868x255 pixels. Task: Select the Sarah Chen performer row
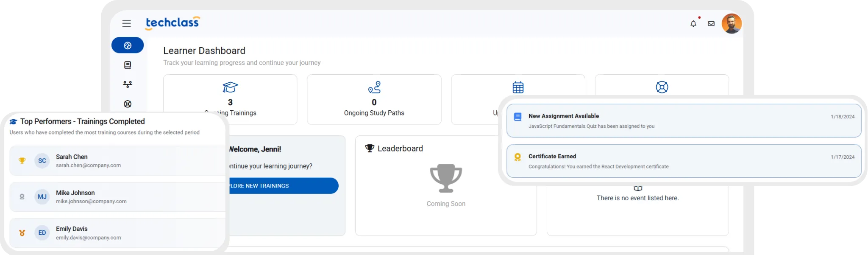(x=117, y=161)
